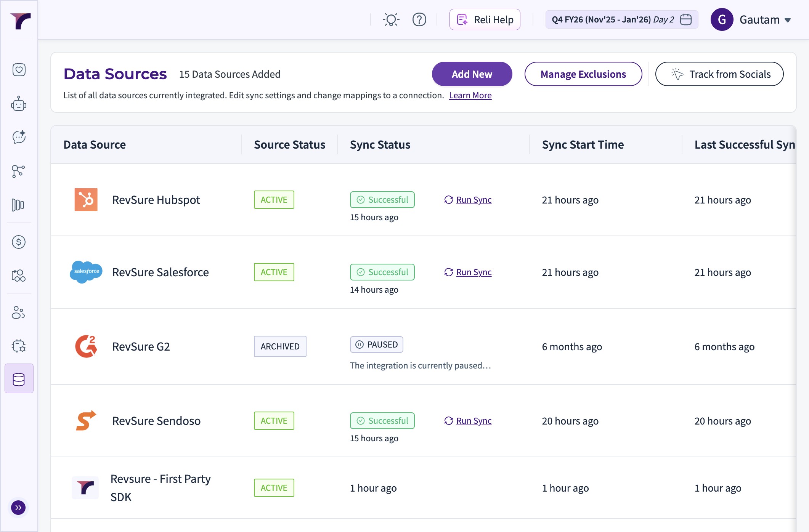
Task: Open the AI chat sparkle icon
Action: click(19, 137)
